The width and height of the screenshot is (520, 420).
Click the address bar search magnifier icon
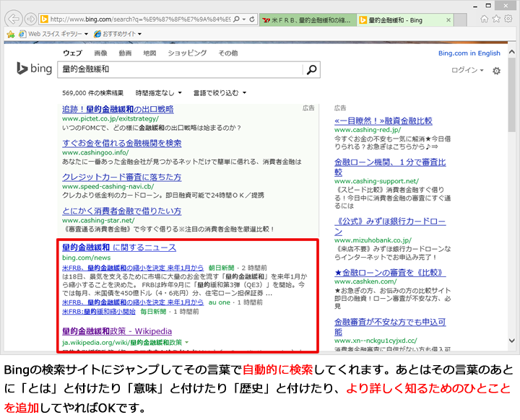tap(236, 19)
